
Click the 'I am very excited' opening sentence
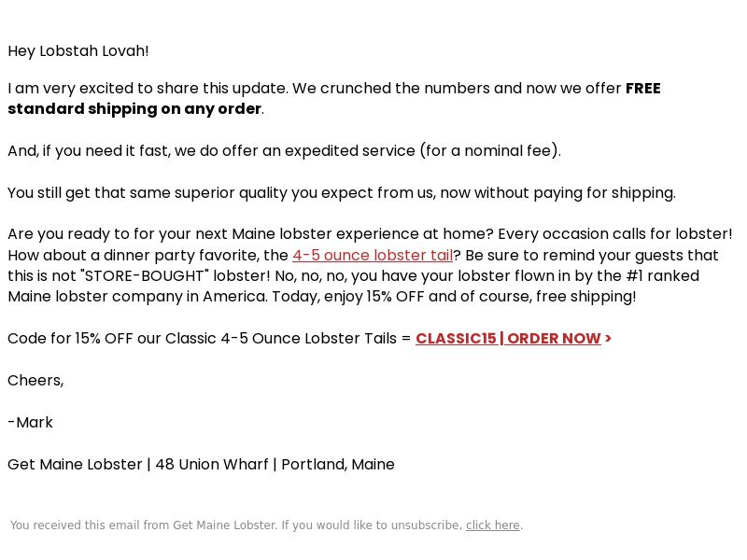click(148, 89)
